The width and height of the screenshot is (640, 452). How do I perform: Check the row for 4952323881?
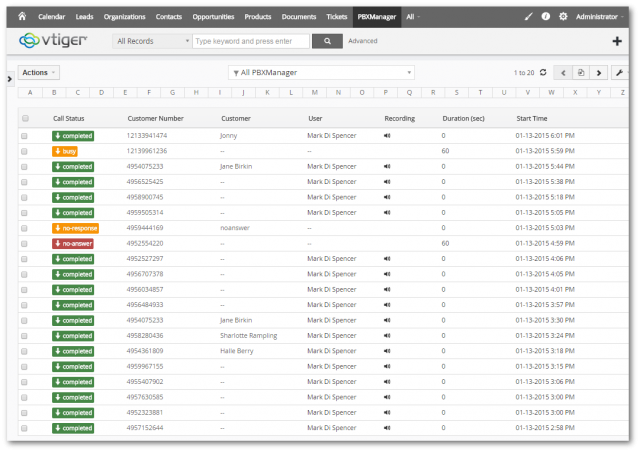[x=24, y=413]
